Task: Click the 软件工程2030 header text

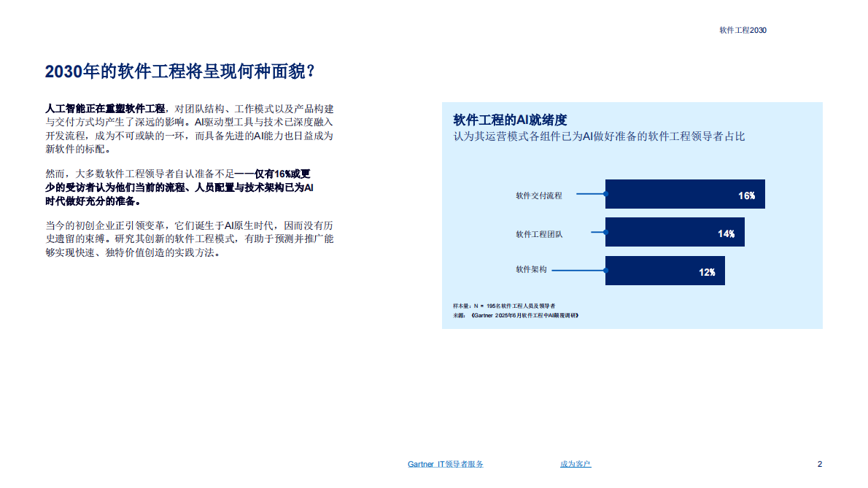Action: tap(743, 31)
